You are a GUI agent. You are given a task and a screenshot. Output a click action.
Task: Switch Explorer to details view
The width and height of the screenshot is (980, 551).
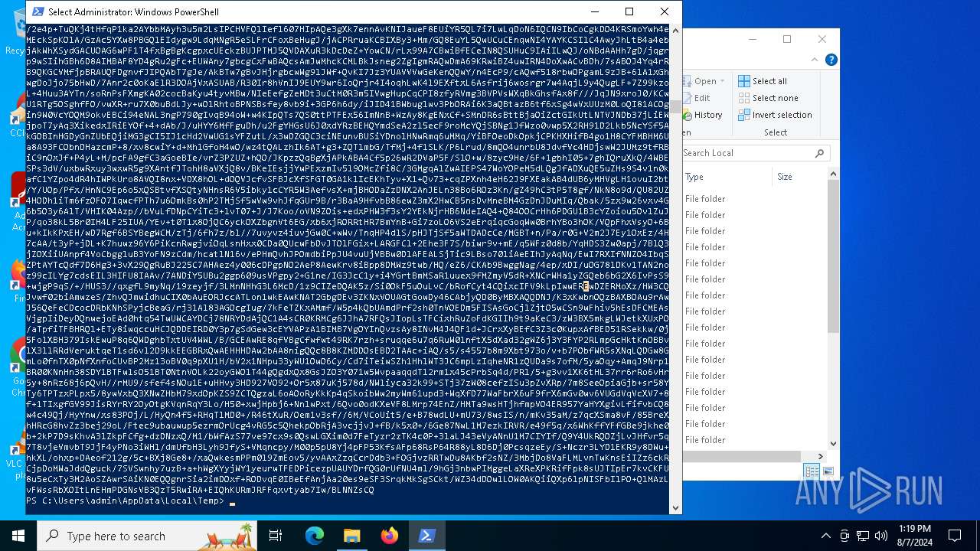coord(812,471)
